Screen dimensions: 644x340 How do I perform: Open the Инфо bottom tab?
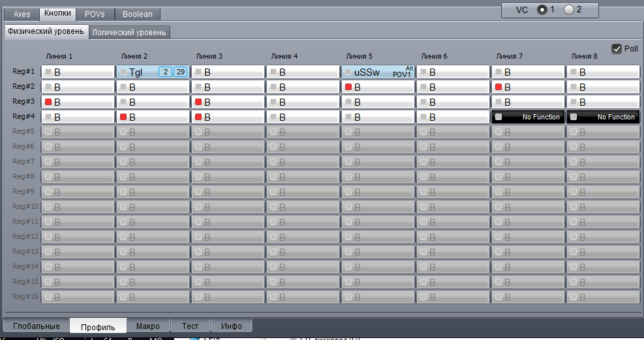tap(232, 326)
